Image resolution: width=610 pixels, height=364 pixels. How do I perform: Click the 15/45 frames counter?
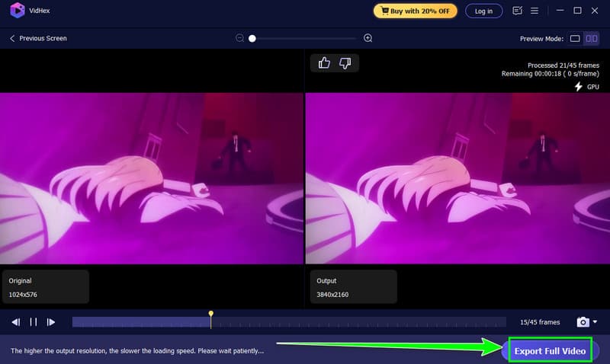tap(540, 322)
